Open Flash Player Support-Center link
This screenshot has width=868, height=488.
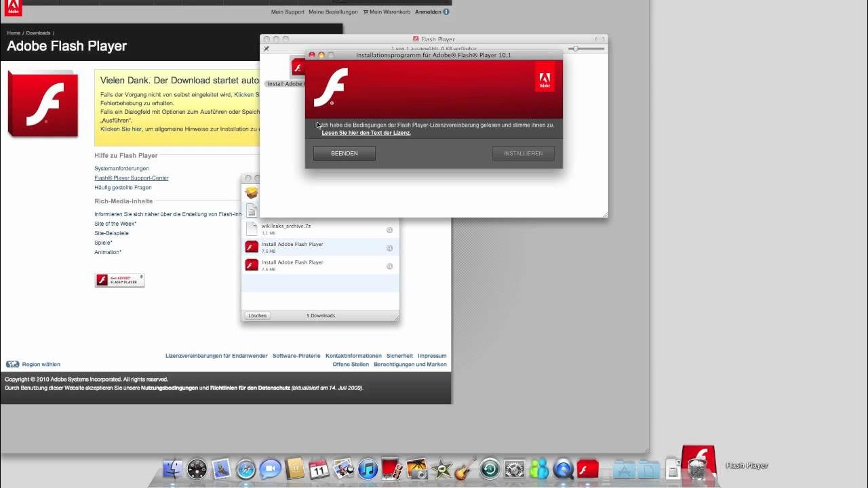[x=132, y=178]
